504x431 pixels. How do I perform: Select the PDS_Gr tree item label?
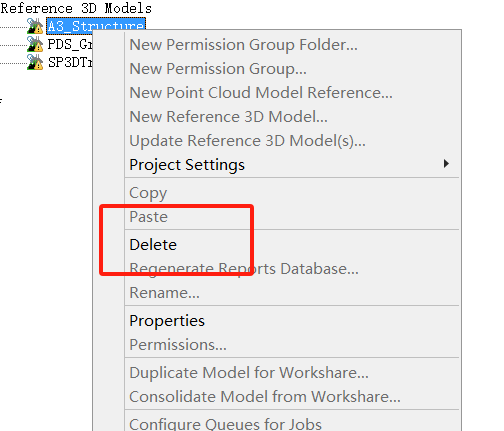point(70,44)
